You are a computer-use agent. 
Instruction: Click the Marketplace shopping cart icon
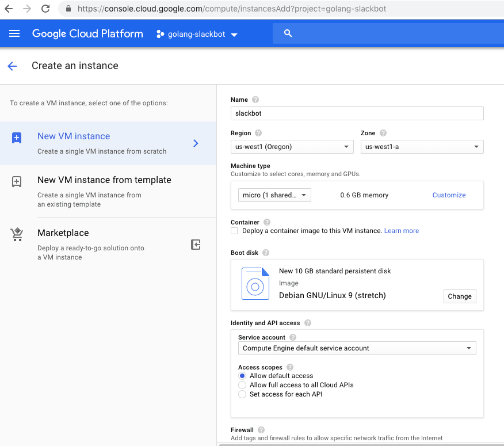[17, 234]
